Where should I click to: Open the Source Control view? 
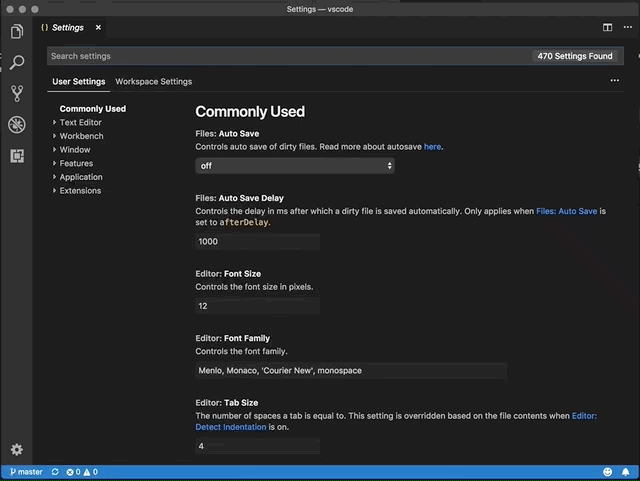pos(16,94)
